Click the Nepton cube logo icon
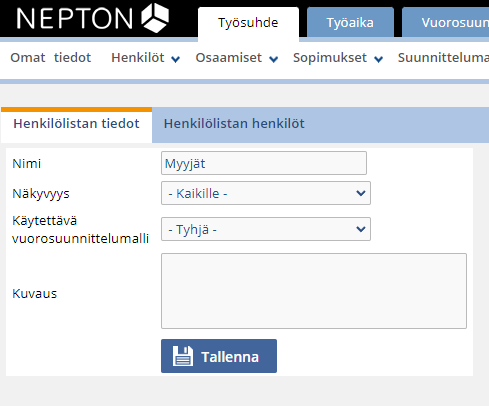Viewport: 489px width, 406px height. point(155,18)
